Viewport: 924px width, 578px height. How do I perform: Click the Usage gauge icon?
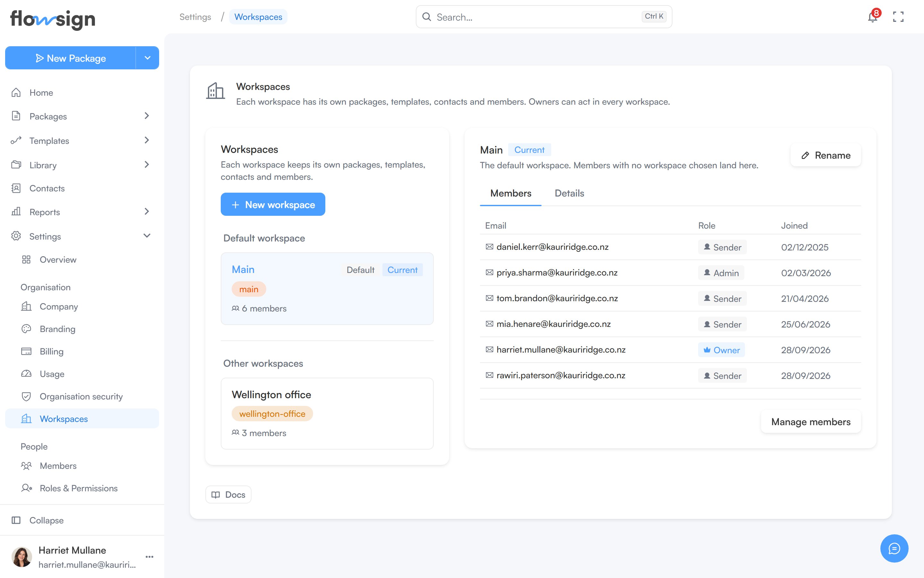(x=26, y=373)
